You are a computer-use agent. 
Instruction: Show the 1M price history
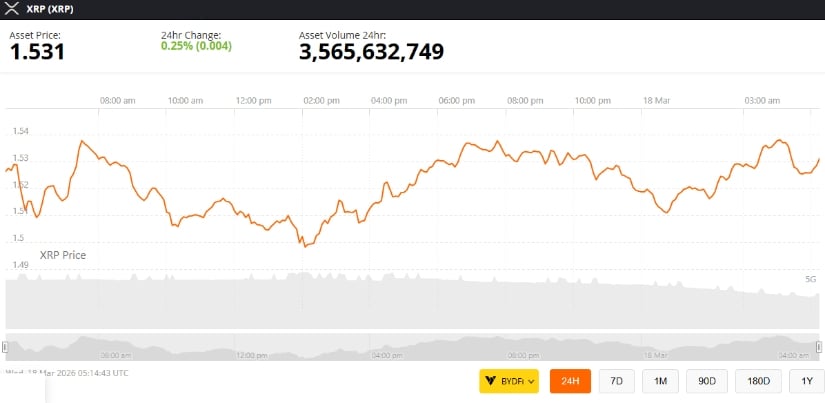pos(661,381)
